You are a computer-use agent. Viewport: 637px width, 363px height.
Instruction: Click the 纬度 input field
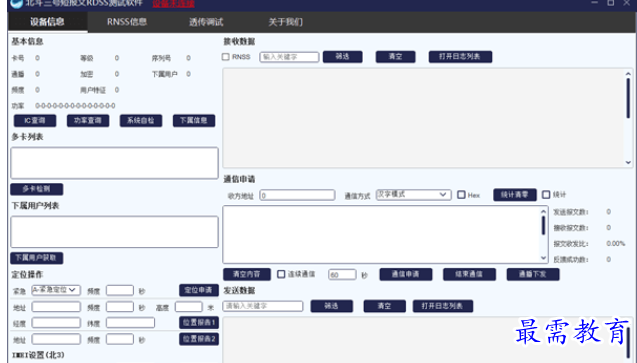point(130,323)
